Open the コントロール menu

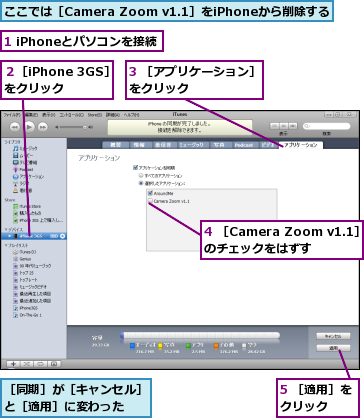tap(71, 115)
